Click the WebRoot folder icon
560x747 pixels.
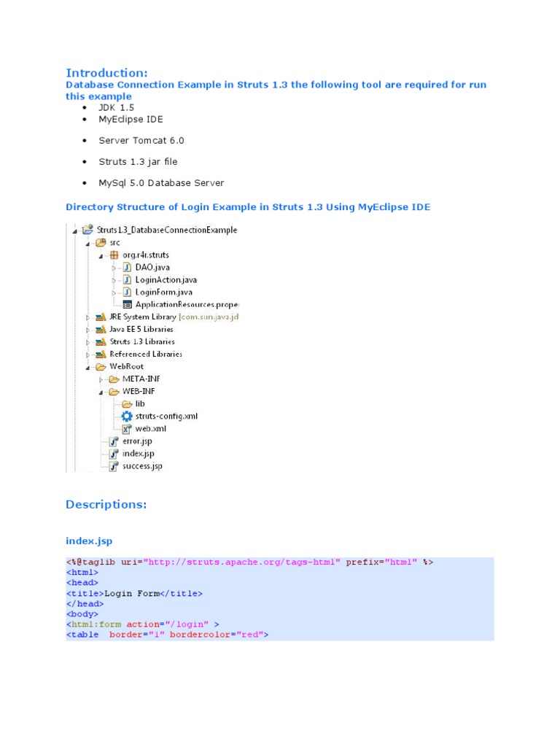pos(101,366)
